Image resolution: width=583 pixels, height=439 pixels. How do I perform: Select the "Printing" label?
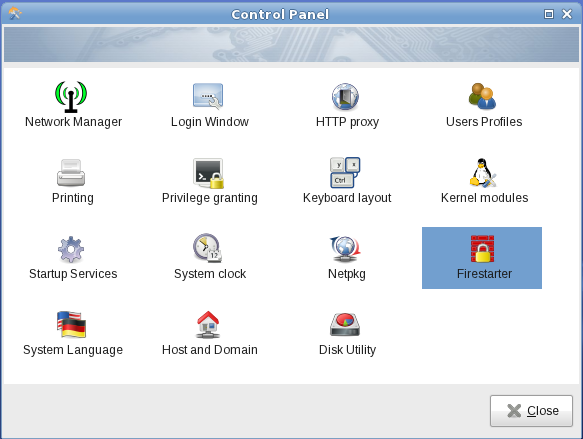tap(73, 198)
